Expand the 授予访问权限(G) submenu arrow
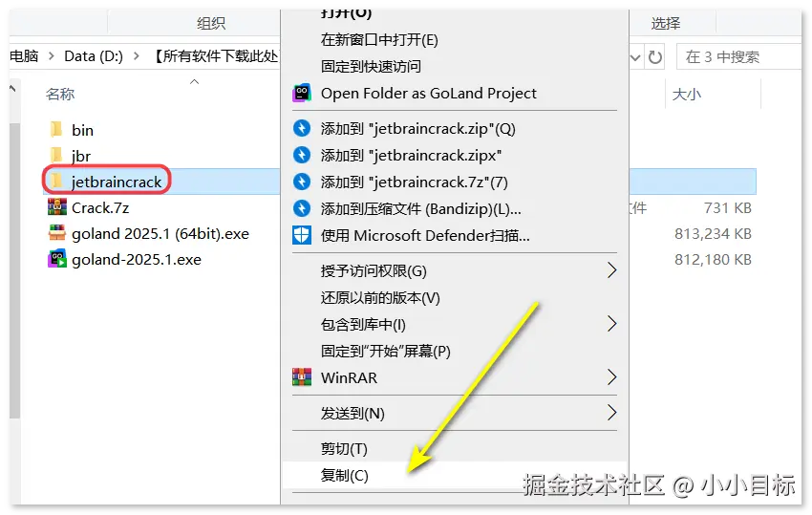 [611, 270]
